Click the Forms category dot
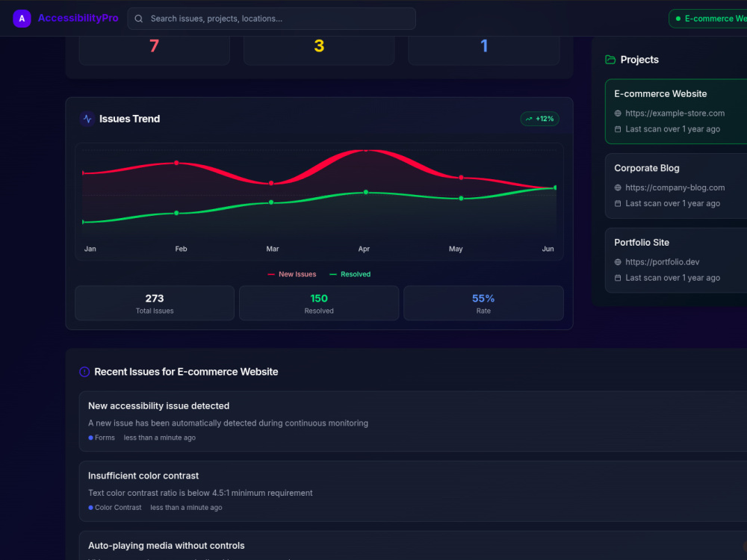The image size is (747, 560). coord(90,438)
